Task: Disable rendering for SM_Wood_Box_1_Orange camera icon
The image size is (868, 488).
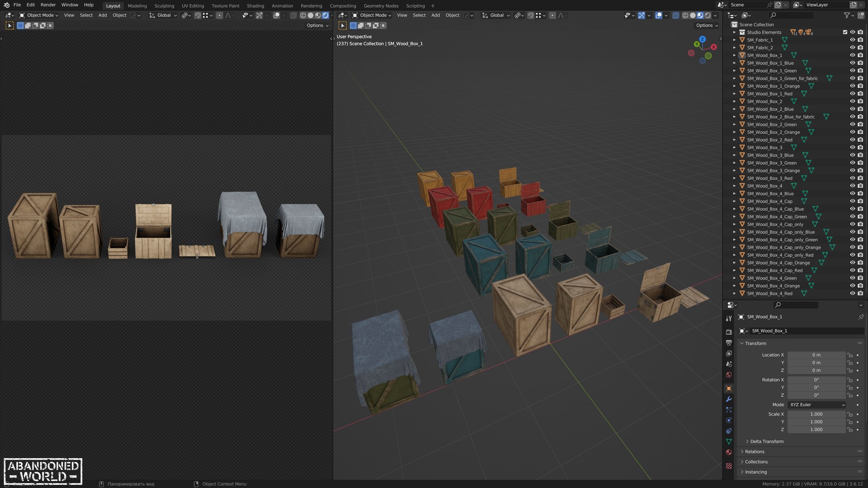Action: coord(860,86)
